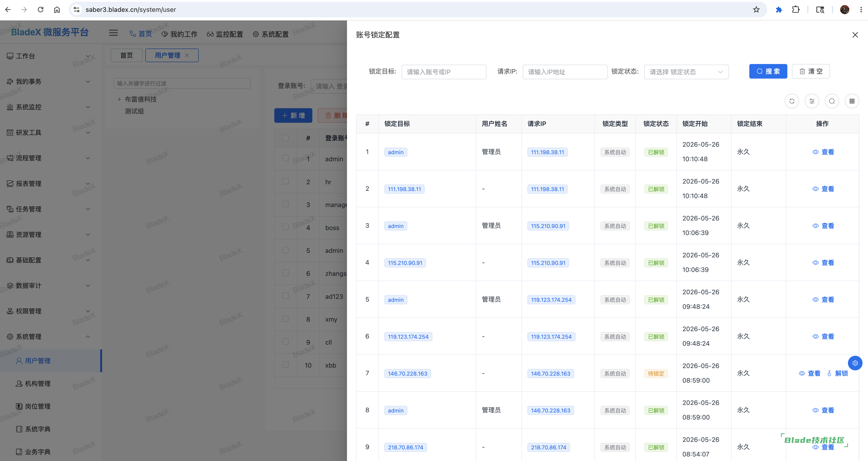This screenshot has height=461, width=868.
Task: Expand the 数据审计 sidebar menu
Action: point(51,286)
